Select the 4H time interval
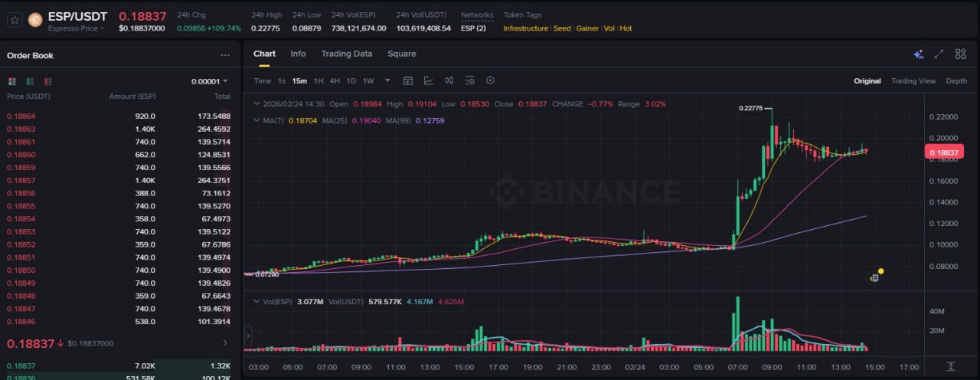This screenshot has height=380, width=980. (335, 80)
